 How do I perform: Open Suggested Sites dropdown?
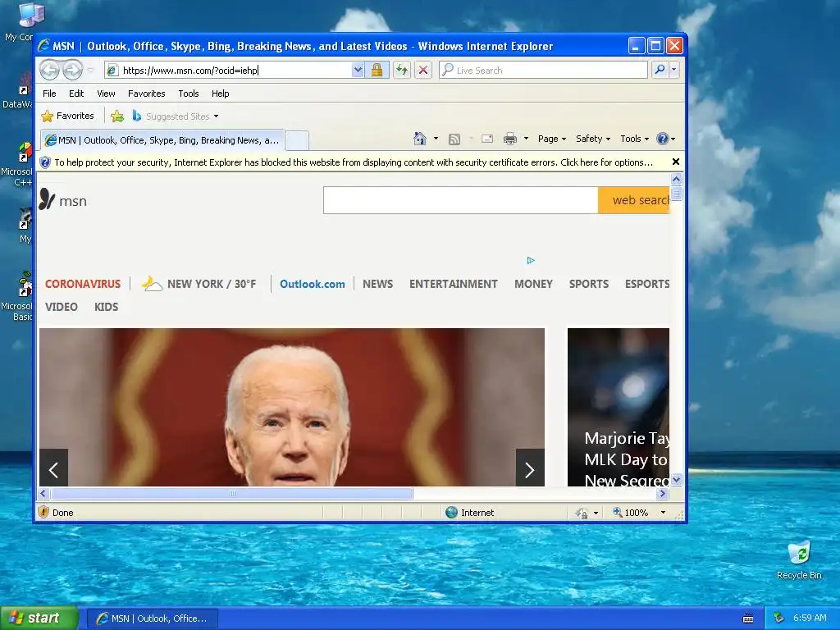176,116
